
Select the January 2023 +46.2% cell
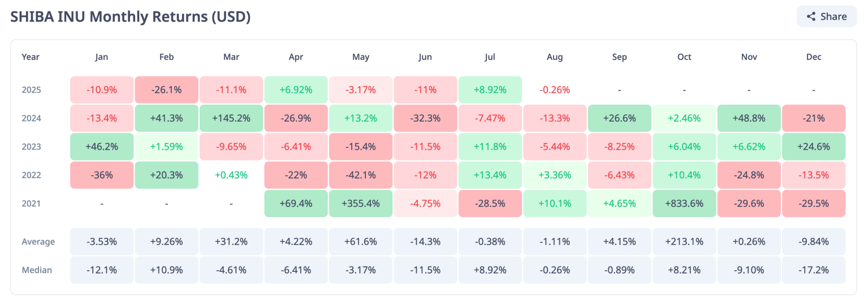pos(102,147)
